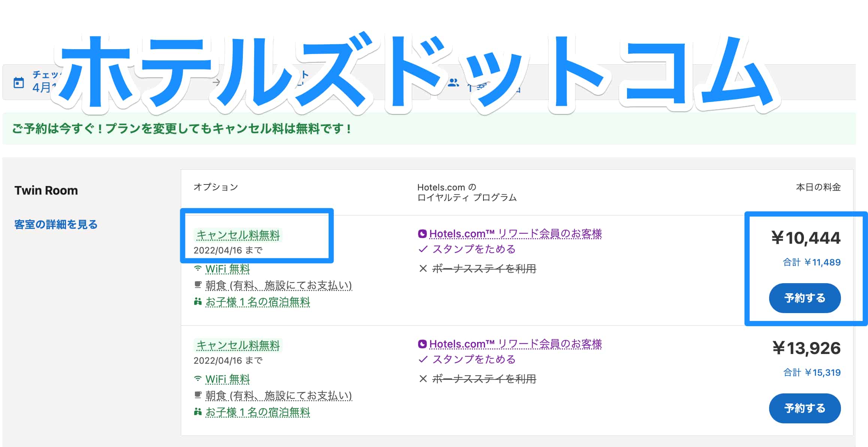Click the ¥10,444 price

pos(806,238)
